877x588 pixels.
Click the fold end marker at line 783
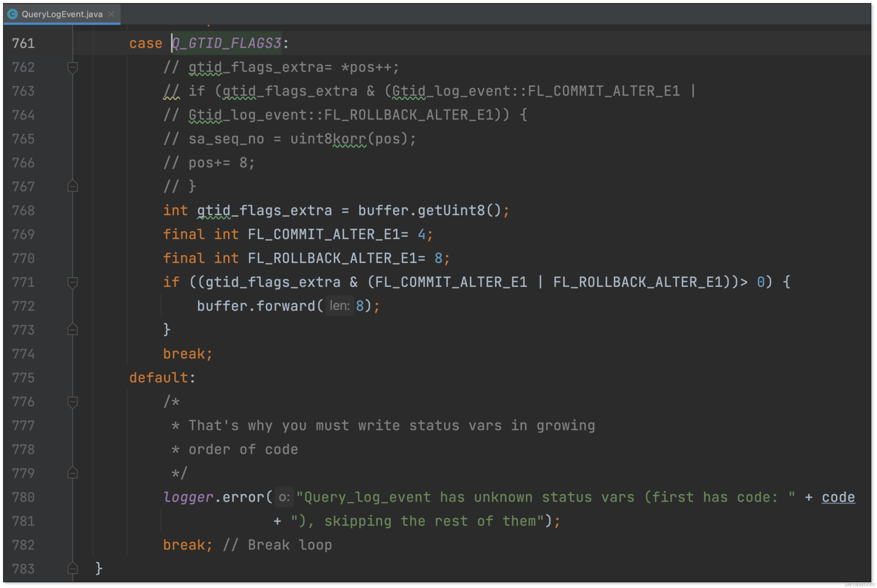click(73, 569)
